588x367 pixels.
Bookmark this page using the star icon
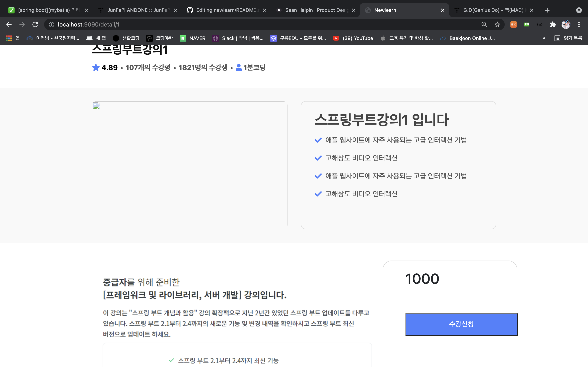pyautogui.click(x=497, y=24)
